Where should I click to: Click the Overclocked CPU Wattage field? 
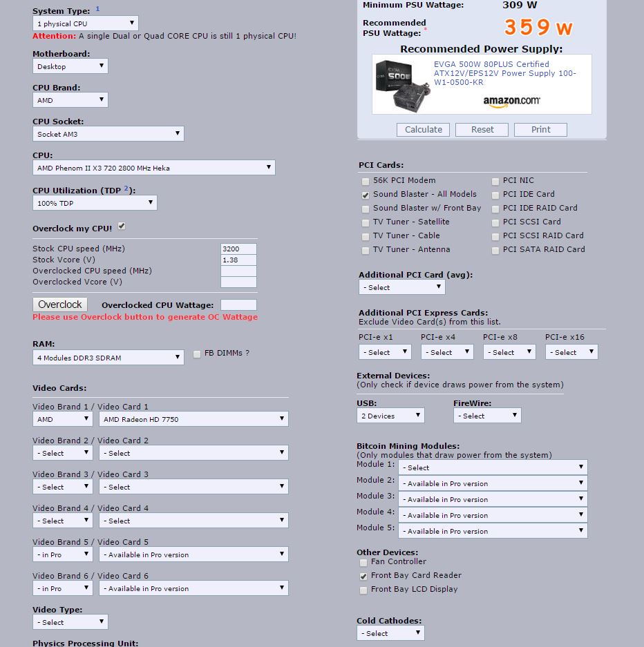tap(238, 305)
